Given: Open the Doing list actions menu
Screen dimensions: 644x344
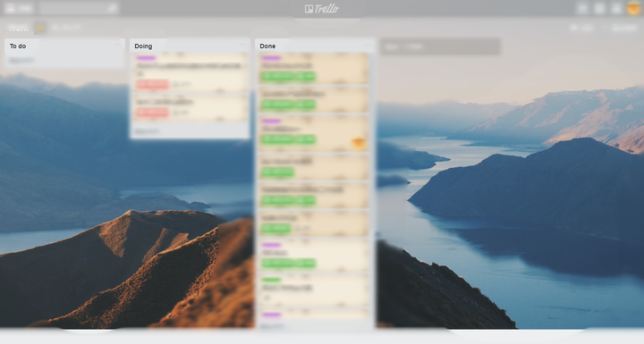Looking at the screenshot, I should coord(243,45).
